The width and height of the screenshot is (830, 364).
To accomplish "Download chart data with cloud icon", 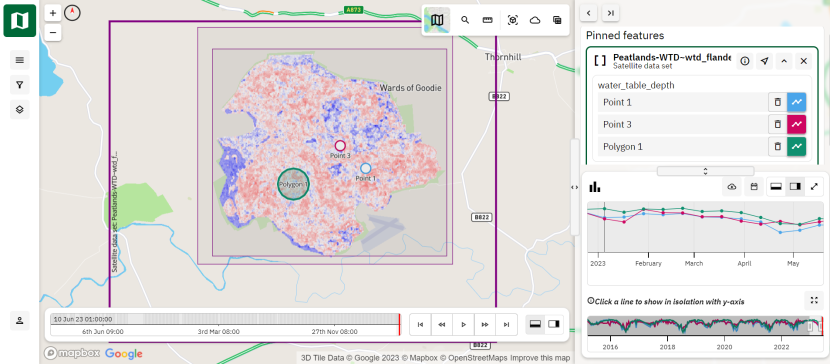I will point(732,186).
